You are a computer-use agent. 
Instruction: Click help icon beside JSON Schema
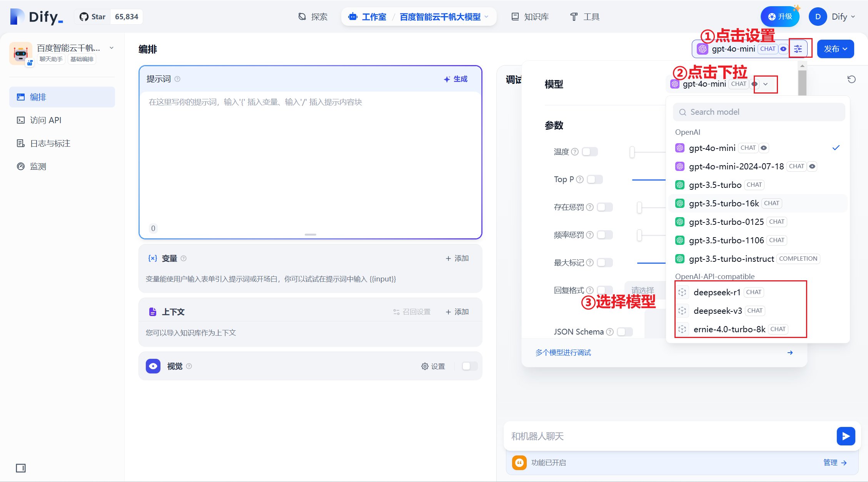click(610, 332)
